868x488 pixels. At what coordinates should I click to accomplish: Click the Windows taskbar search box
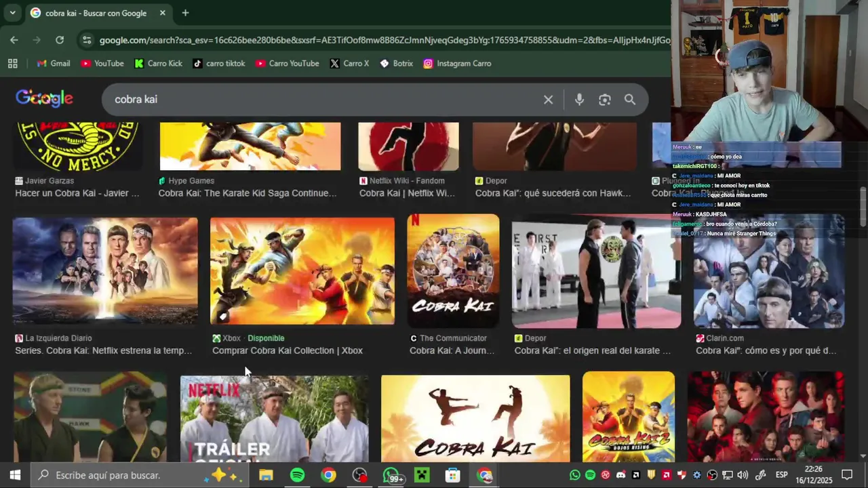click(x=139, y=475)
